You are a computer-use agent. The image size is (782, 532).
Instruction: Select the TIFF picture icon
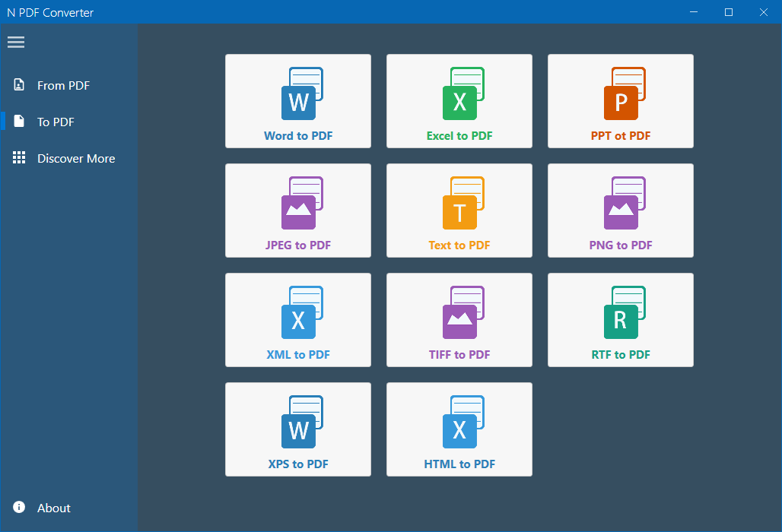[463, 312]
